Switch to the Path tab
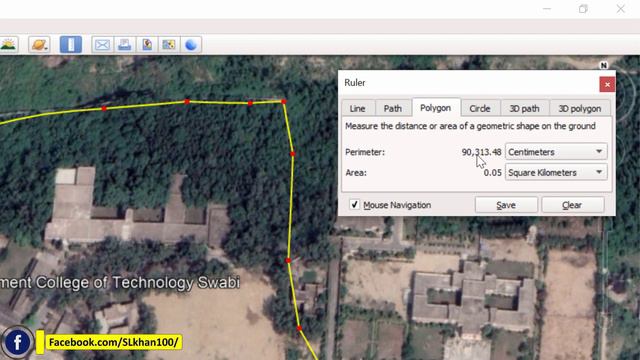Image resolution: width=640 pixels, height=360 pixels. click(x=393, y=108)
